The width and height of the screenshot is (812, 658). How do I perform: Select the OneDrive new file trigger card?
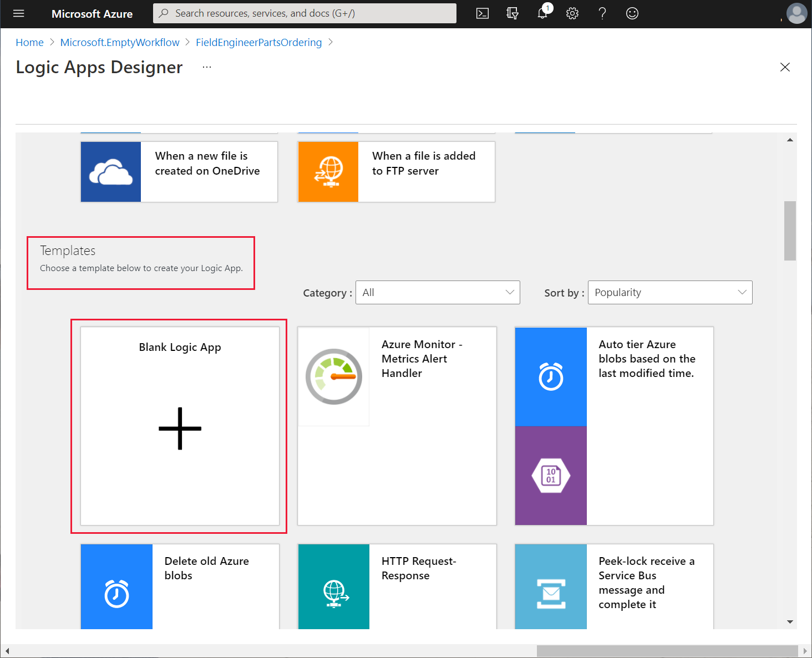pos(179,172)
